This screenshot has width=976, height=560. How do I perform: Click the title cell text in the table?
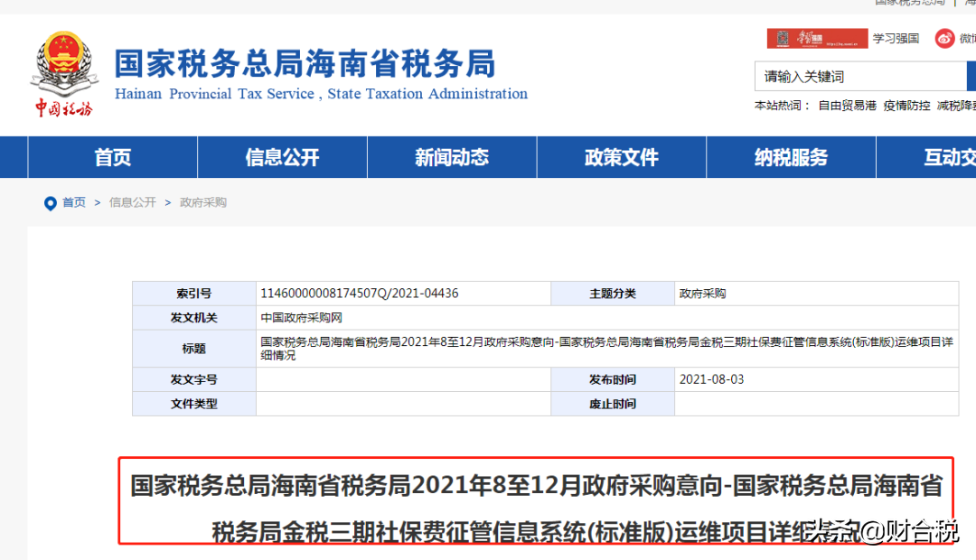coord(607,349)
